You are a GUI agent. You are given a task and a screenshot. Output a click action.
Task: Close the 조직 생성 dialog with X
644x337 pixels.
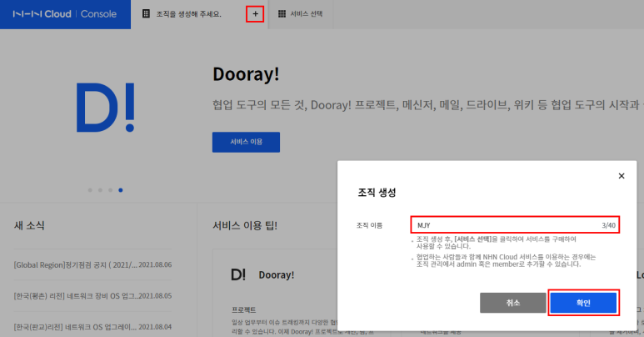tap(622, 176)
